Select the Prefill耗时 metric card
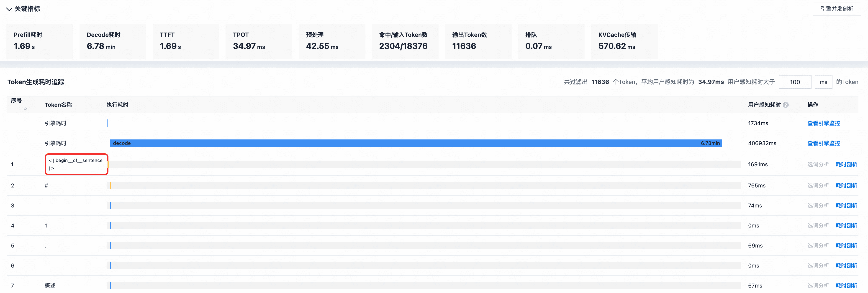868x293 pixels. coord(39,41)
